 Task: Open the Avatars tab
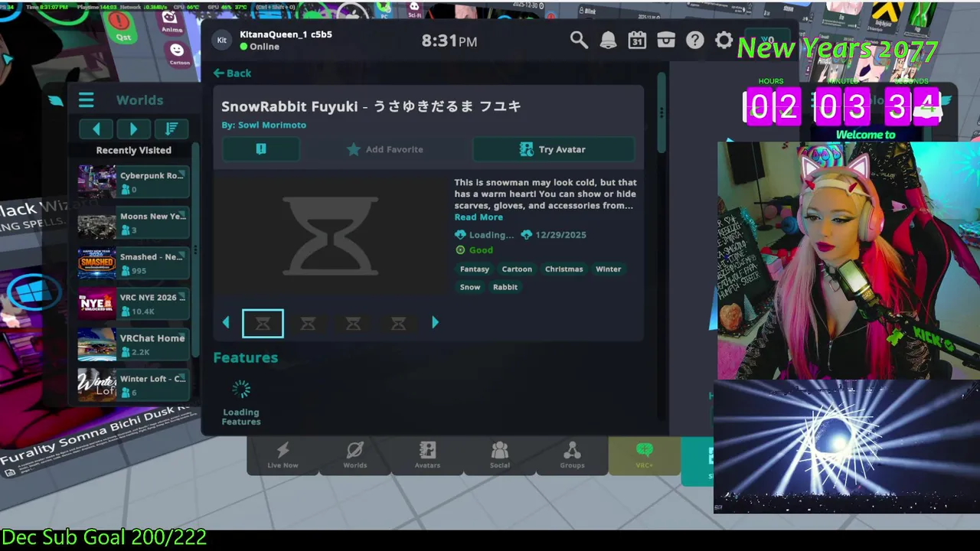tap(427, 455)
